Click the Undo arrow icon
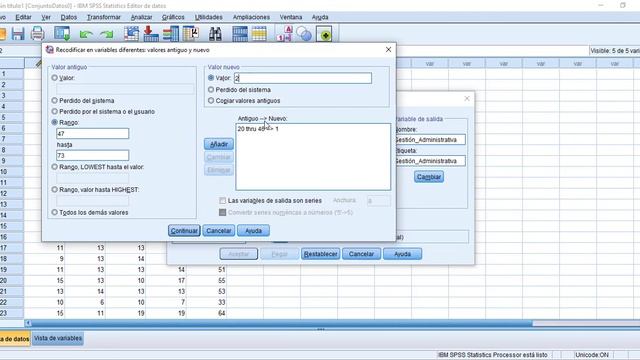 [x=86, y=35]
